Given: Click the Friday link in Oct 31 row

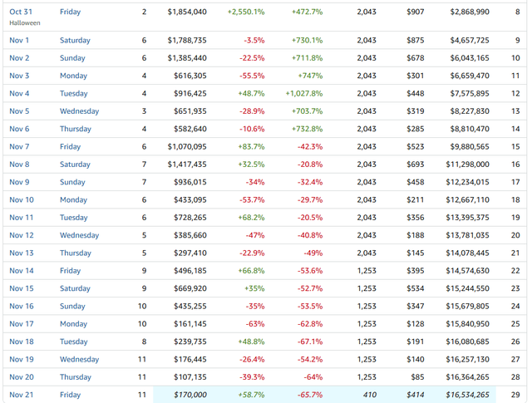Looking at the screenshot, I should click(x=71, y=12).
